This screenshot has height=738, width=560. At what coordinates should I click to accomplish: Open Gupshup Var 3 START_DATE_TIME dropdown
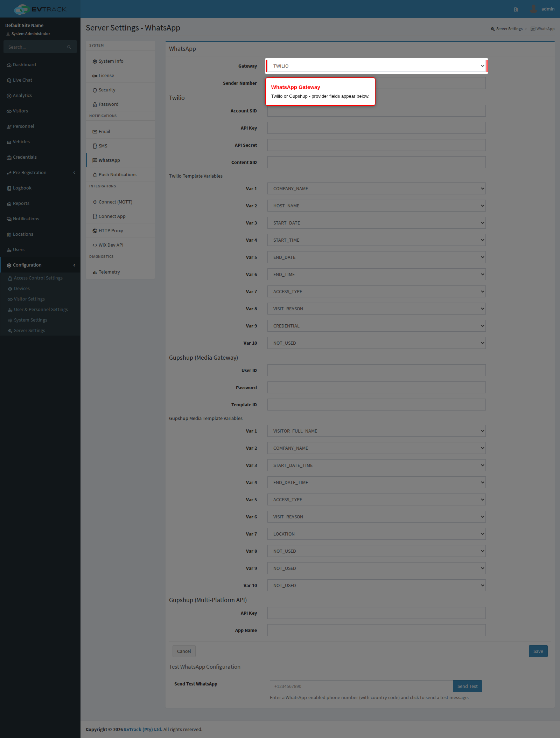(x=377, y=465)
